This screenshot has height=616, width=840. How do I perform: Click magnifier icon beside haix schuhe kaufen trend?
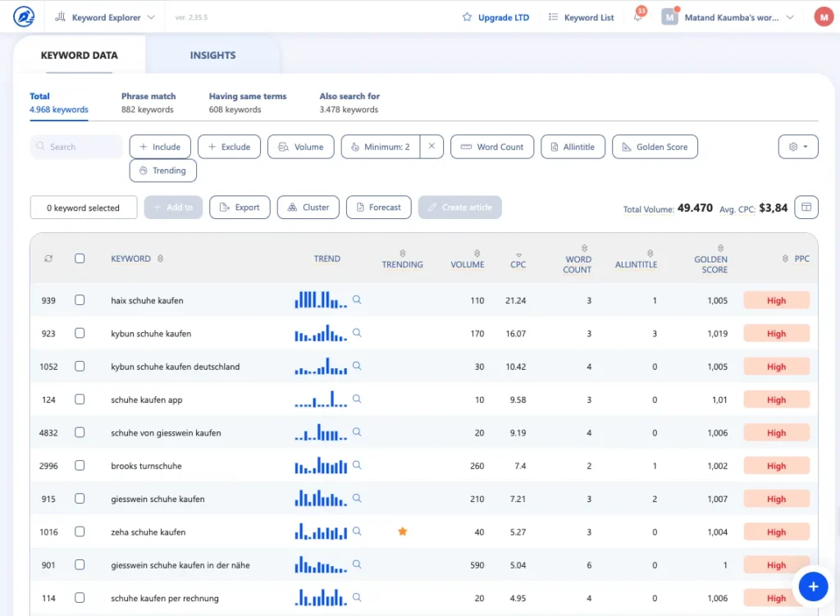tap(357, 300)
